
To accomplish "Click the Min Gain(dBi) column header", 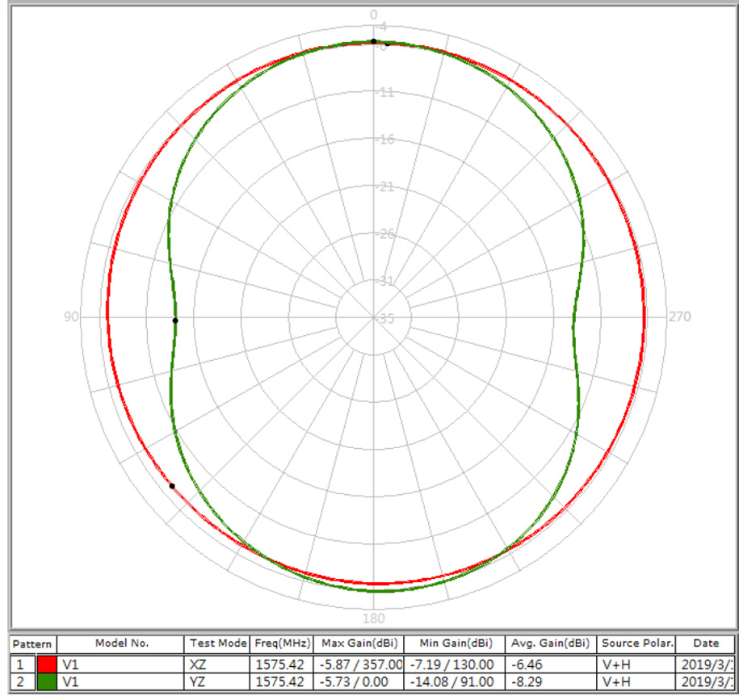I will [x=456, y=643].
